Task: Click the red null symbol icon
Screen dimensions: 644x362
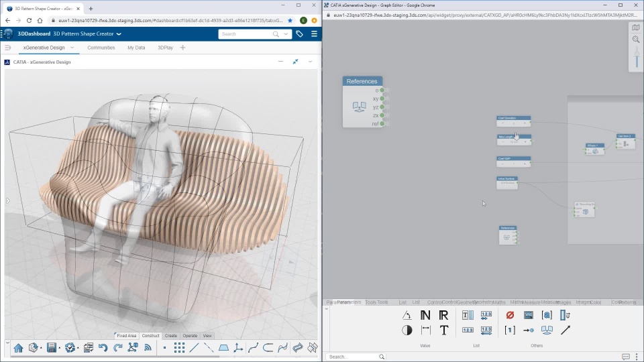Action: tap(510, 315)
